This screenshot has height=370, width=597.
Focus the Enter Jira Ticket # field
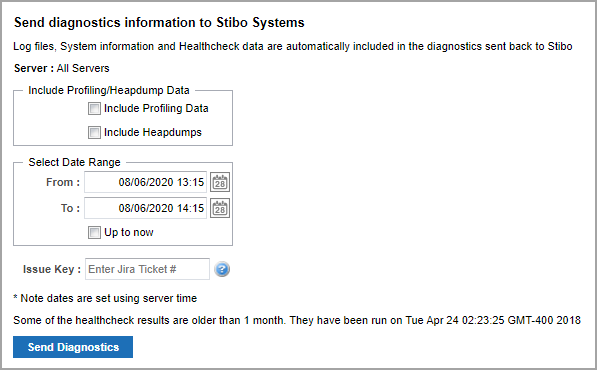(147, 269)
